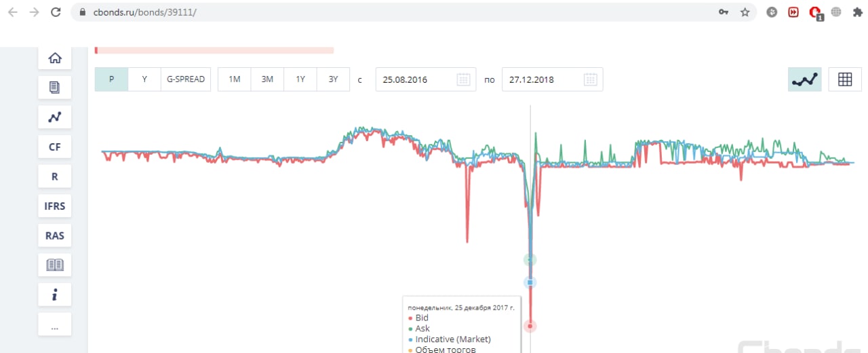
Task: Open the document sidebar icon
Action: coord(54,88)
